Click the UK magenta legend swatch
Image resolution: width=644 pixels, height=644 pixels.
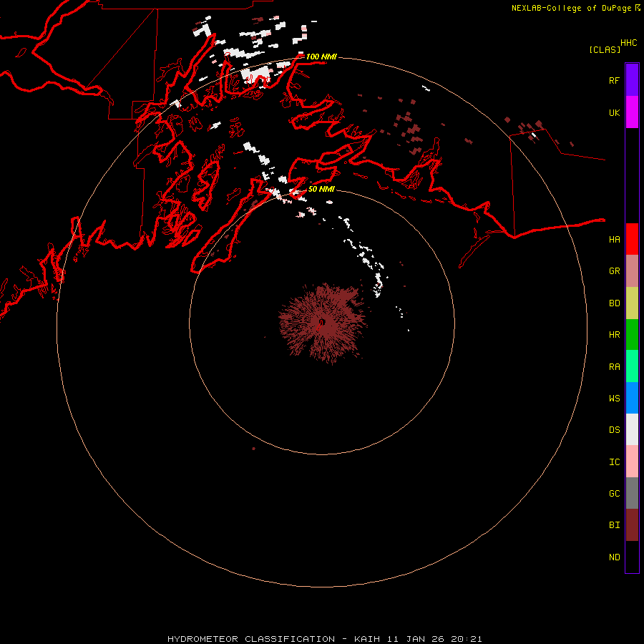click(x=632, y=112)
